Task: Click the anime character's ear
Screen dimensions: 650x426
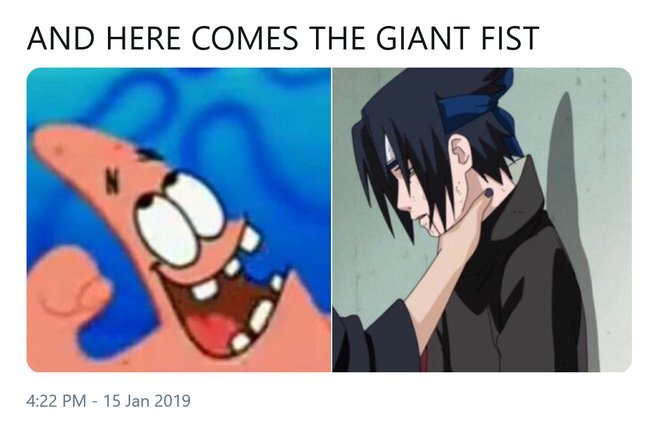Action: 460,151
